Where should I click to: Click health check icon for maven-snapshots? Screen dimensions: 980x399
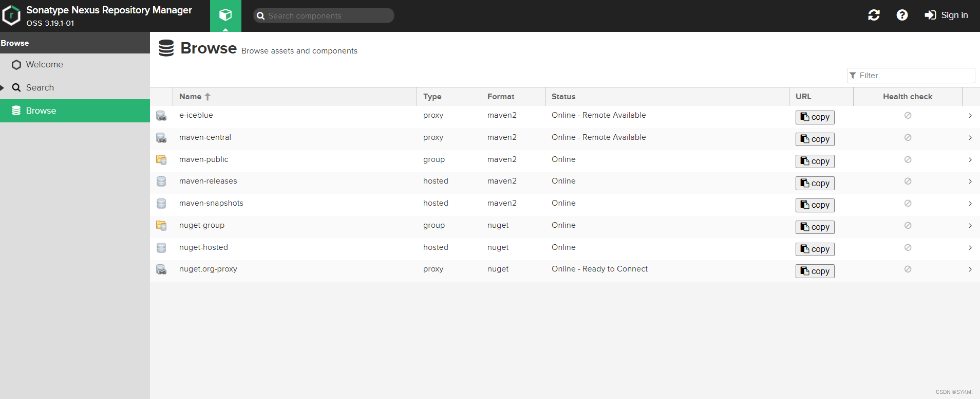pos(908,203)
